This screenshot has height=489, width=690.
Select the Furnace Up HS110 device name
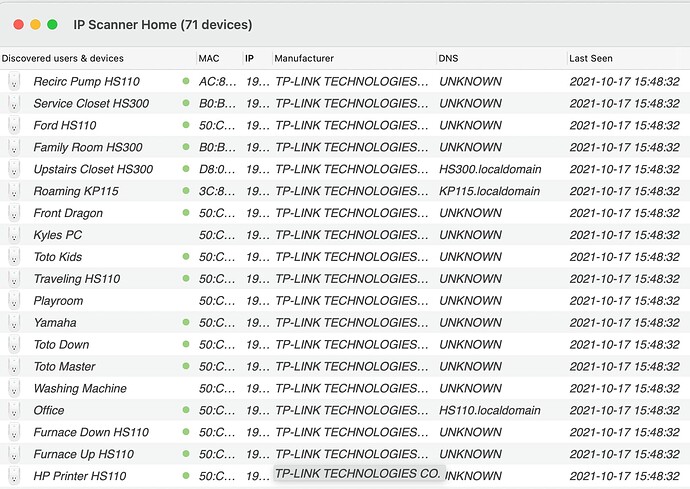point(84,454)
